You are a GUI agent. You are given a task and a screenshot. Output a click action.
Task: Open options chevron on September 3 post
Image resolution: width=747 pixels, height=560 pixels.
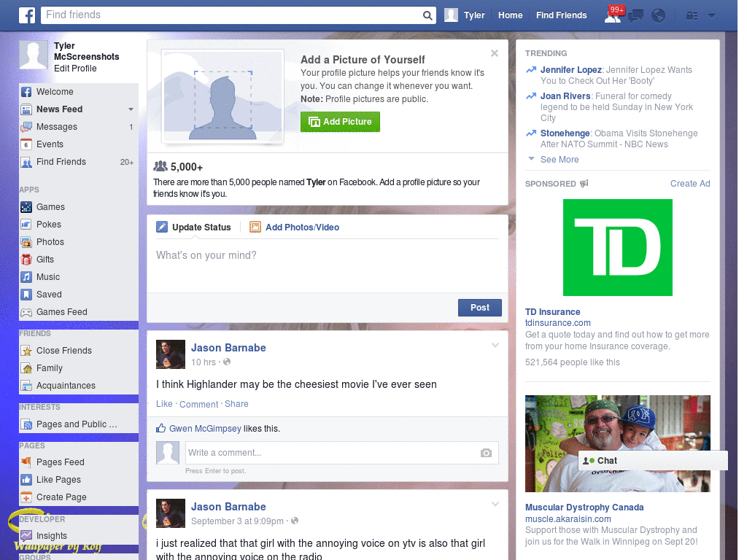coord(495,504)
